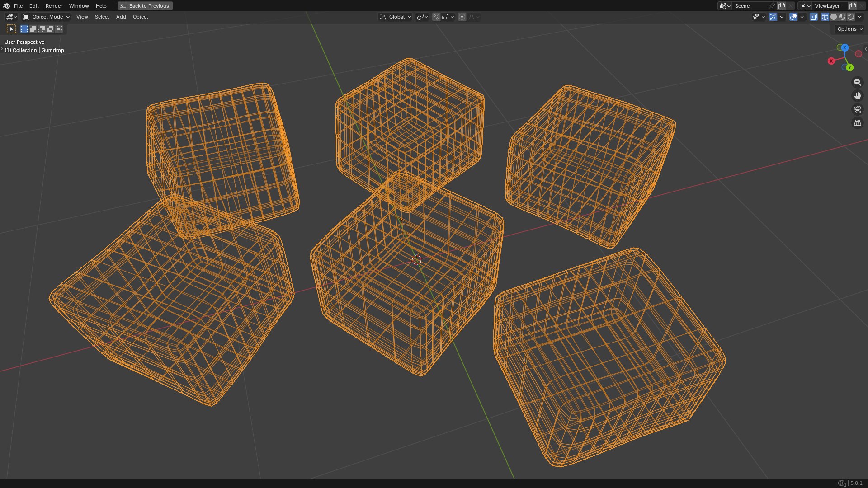Open the transform pivot point dropdown
This screenshot has height=488, width=868.
(x=422, y=17)
